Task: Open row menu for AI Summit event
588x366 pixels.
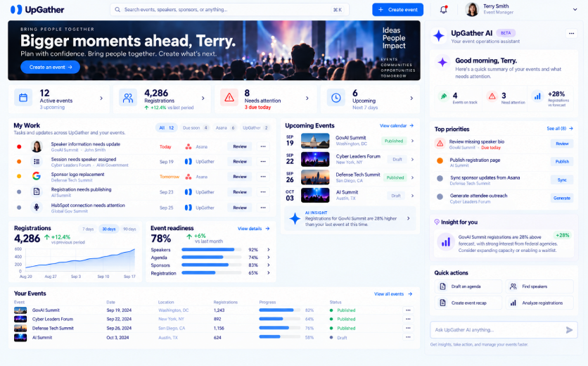Action: coord(408,337)
